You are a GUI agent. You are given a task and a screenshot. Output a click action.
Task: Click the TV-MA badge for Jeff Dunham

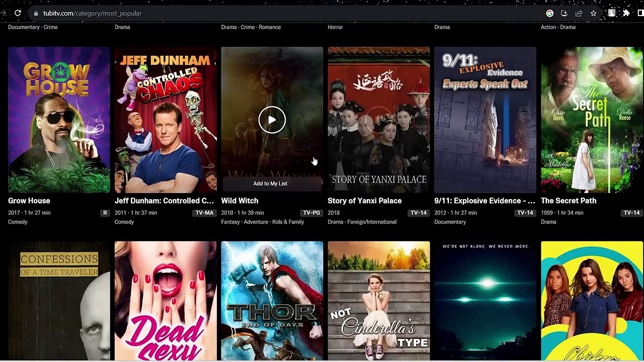pos(204,213)
